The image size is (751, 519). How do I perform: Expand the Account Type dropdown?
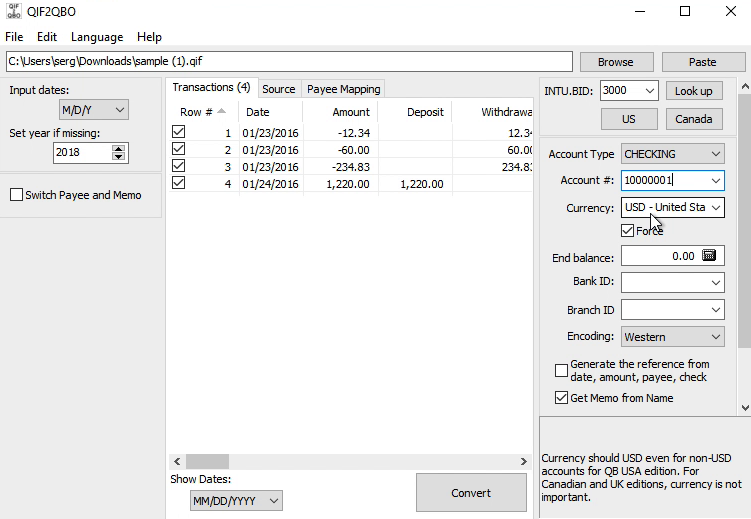coord(672,154)
